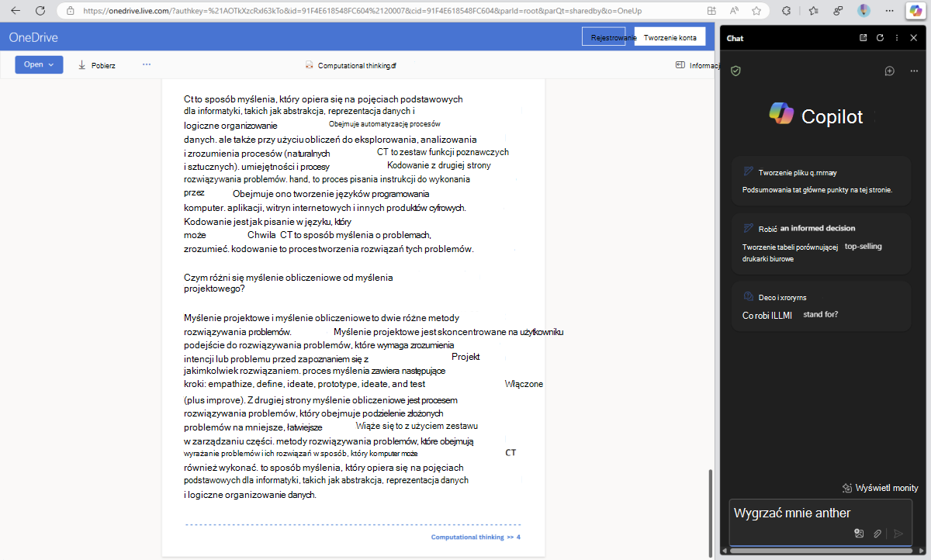Click the Copilot logo title

[816, 116]
